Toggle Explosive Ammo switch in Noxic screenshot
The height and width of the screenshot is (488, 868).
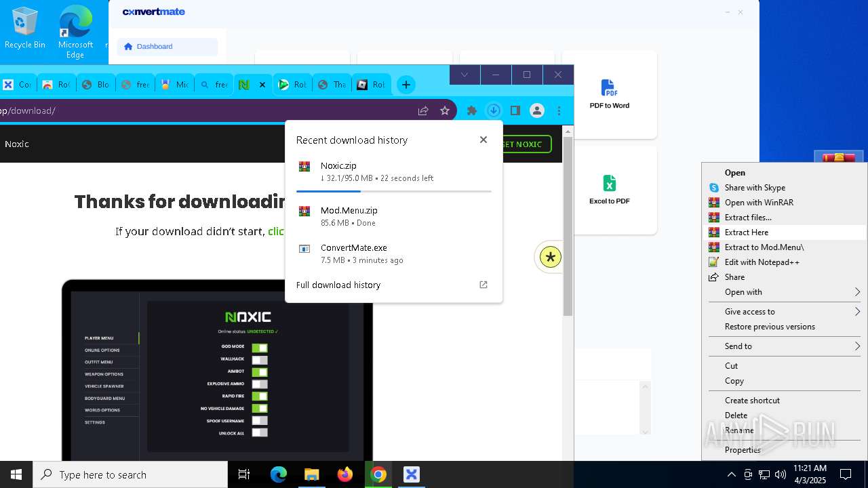260,384
